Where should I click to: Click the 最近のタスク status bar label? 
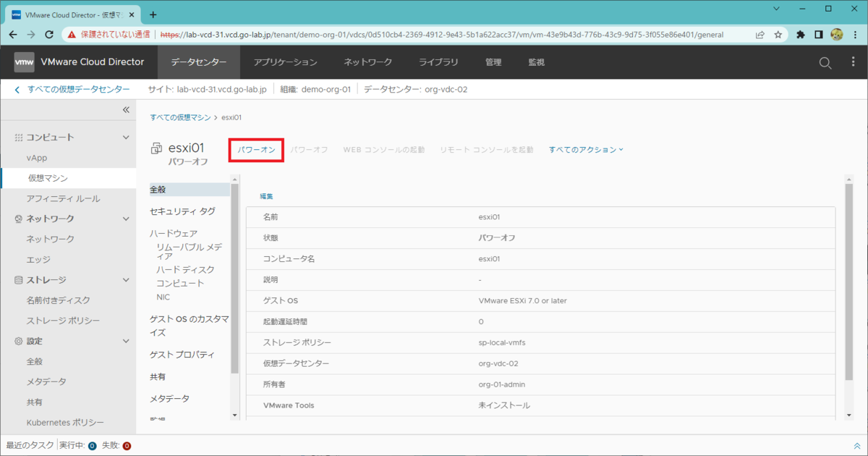click(x=30, y=446)
